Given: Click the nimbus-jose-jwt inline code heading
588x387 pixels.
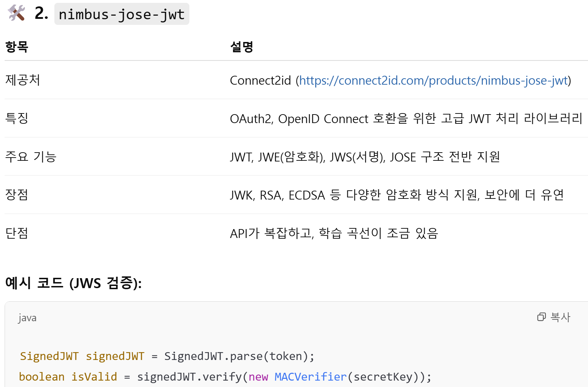Looking at the screenshot, I should [x=122, y=14].
